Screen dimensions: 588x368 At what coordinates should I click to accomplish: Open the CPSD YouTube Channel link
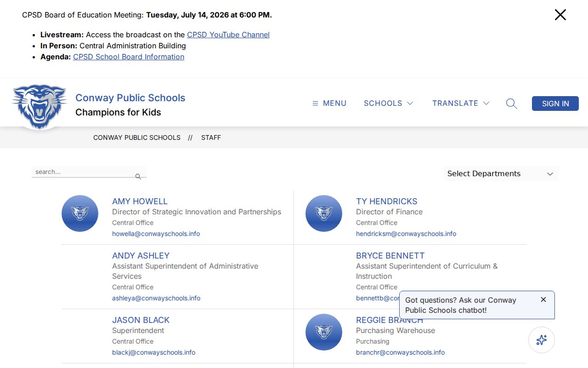coord(228,34)
